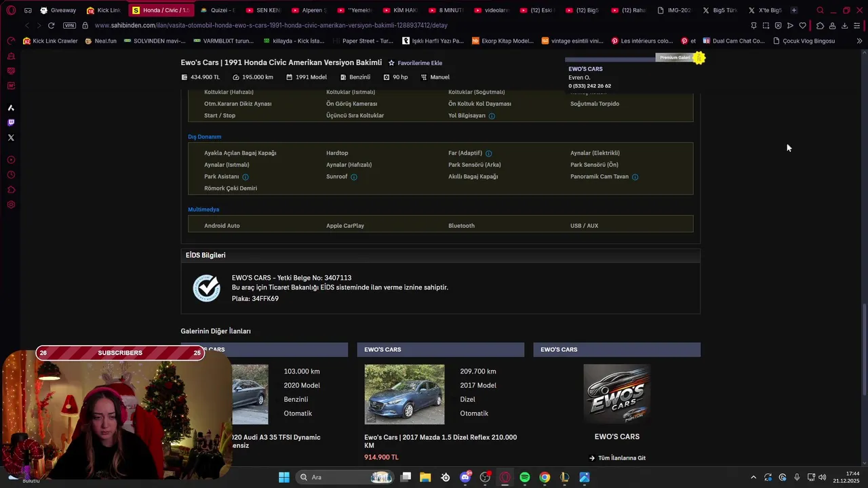Screen dimensions: 868x488
Task: Open the Neal.fun bookmark
Action: point(100,41)
